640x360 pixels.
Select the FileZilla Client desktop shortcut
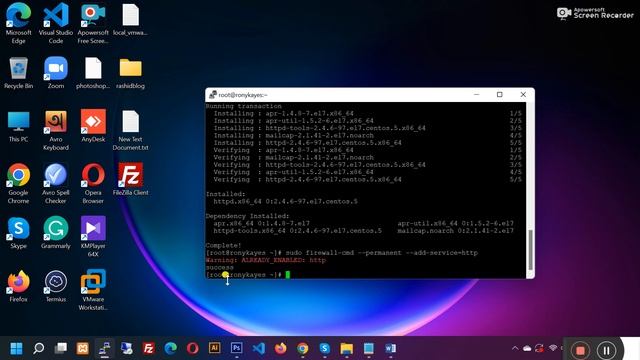pyautogui.click(x=130, y=180)
